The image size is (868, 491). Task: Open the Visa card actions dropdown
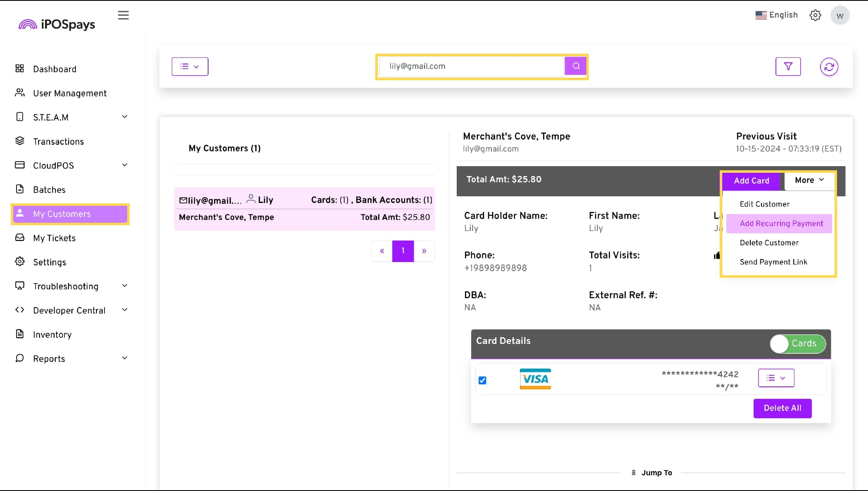[x=776, y=378]
